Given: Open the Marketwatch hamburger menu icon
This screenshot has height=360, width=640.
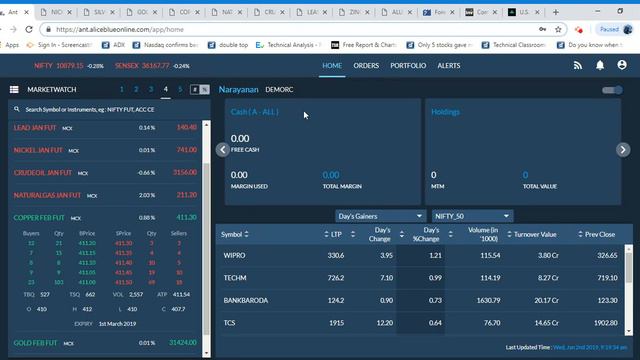Looking at the screenshot, I should pyautogui.click(x=14, y=89).
